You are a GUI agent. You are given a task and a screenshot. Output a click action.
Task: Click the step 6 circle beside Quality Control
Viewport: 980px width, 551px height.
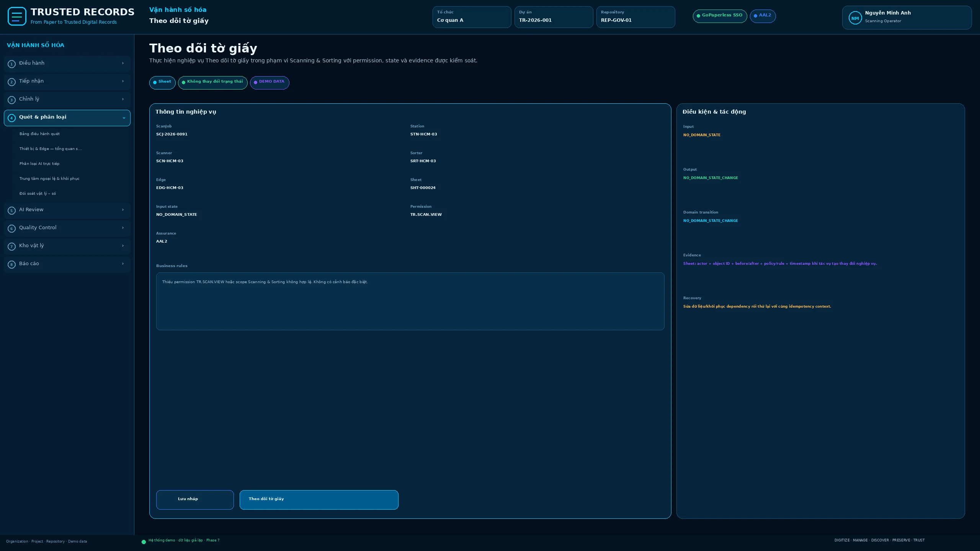tap(11, 228)
